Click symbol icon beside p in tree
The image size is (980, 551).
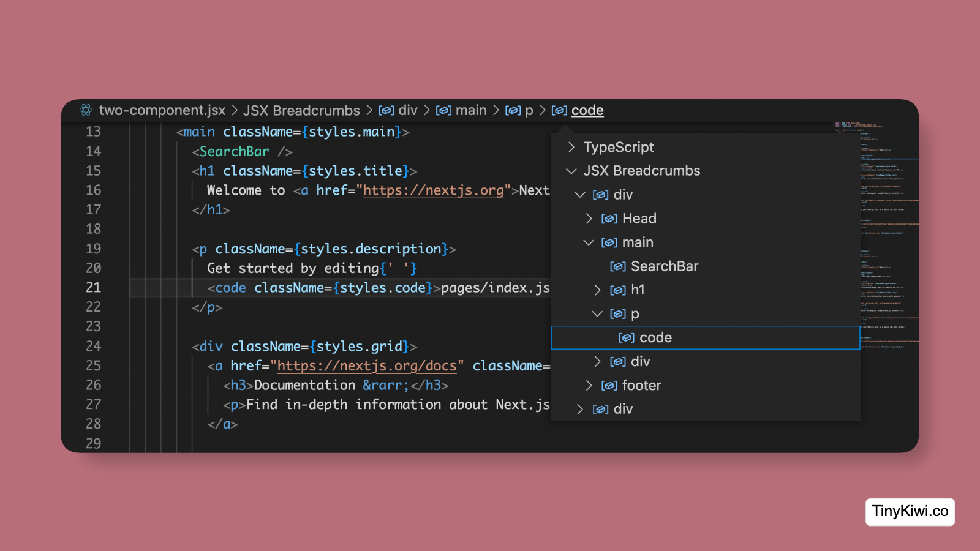tap(617, 313)
